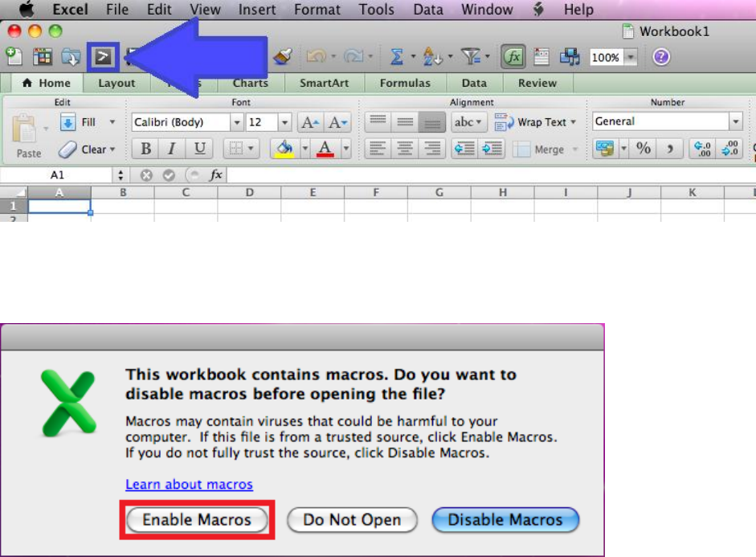Click the Disable Macros button
The image size is (756, 557).
(x=505, y=520)
